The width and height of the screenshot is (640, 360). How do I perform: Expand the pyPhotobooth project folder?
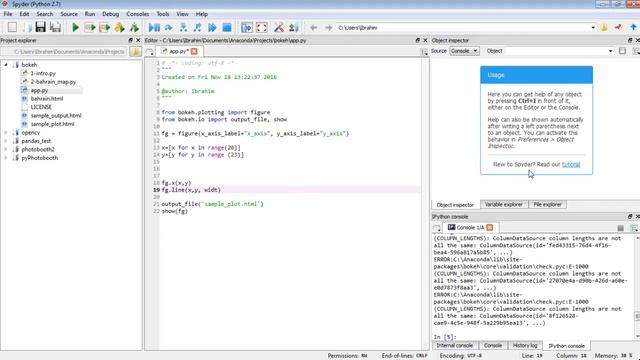6,158
